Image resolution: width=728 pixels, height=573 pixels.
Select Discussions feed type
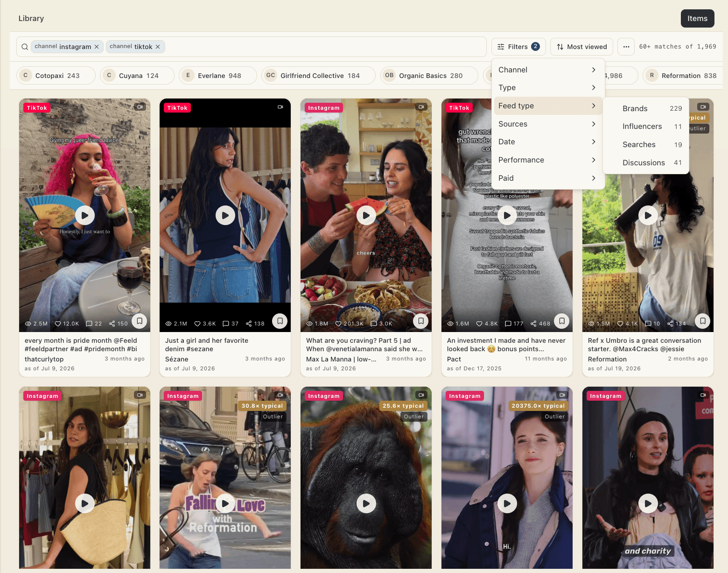[x=646, y=163]
